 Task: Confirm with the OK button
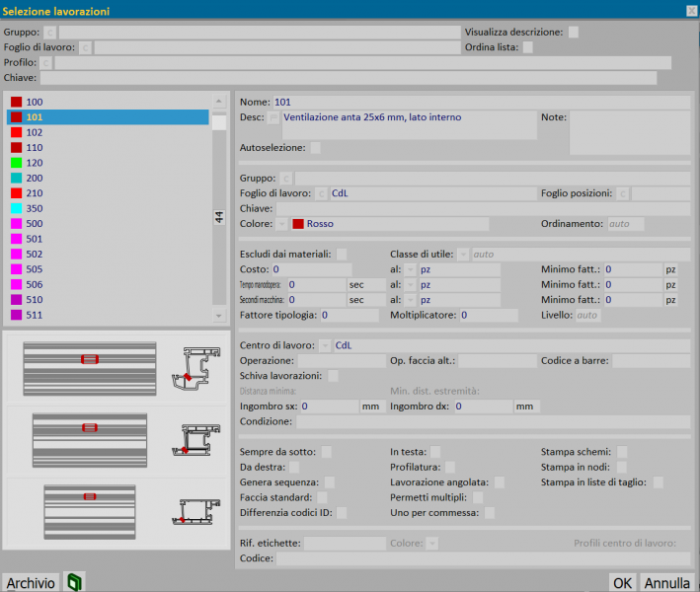622,583
